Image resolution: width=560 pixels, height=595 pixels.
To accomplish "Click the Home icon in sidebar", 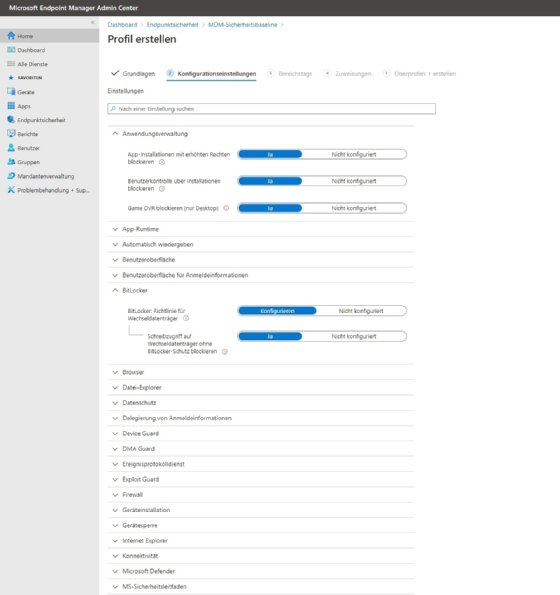I will tap(11, 36).
